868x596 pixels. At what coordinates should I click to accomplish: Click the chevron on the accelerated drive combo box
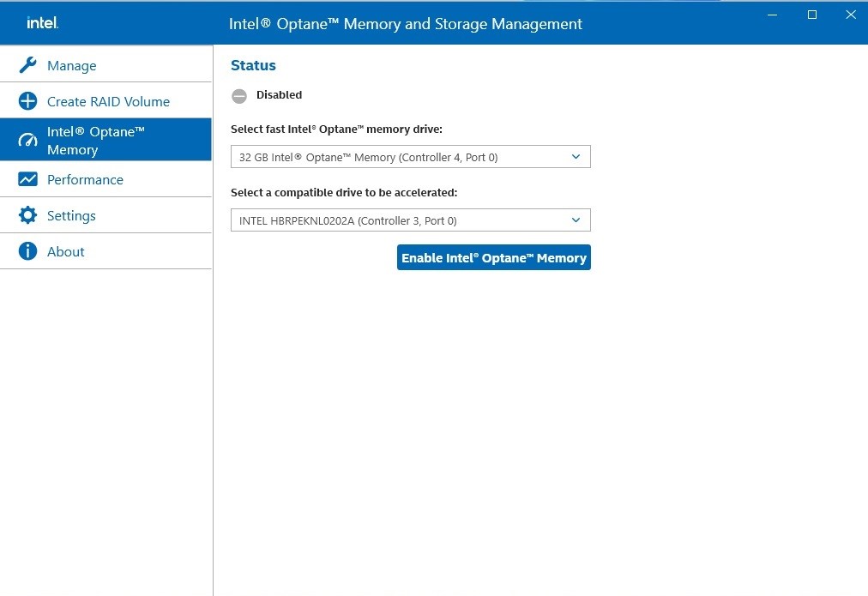point(576,220)
